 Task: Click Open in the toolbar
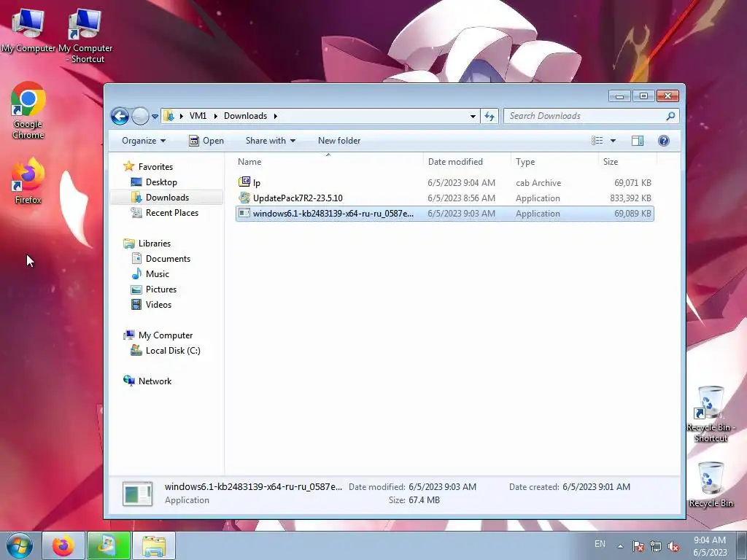[x=206, y=141]
